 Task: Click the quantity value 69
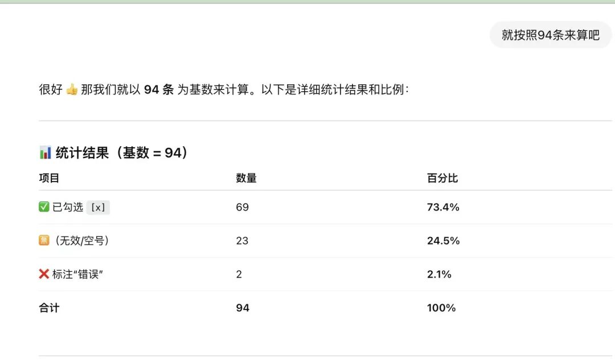[x=243, y=207]
